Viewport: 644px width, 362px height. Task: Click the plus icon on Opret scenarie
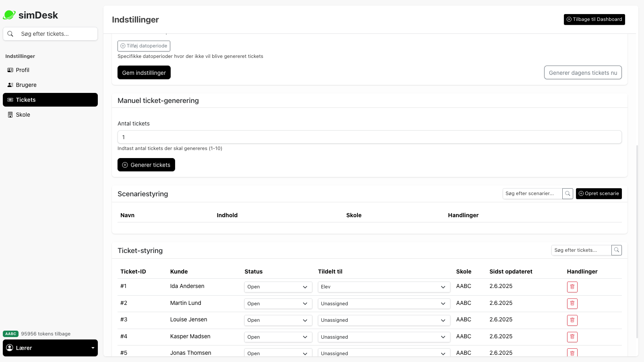[581, 193]
